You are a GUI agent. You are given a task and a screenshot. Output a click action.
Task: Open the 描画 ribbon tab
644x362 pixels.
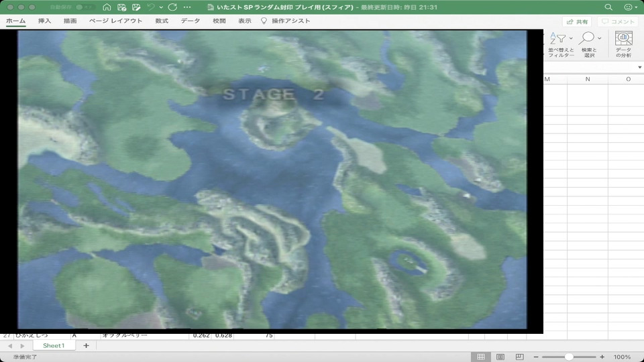pyautogui.click(x=70, y=21)
